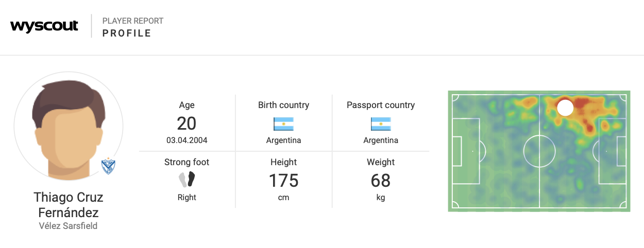Image resolution: width=644 pixels, height=248 pixels.
Task: Click the age value 20
Action: tap(187, 123)
